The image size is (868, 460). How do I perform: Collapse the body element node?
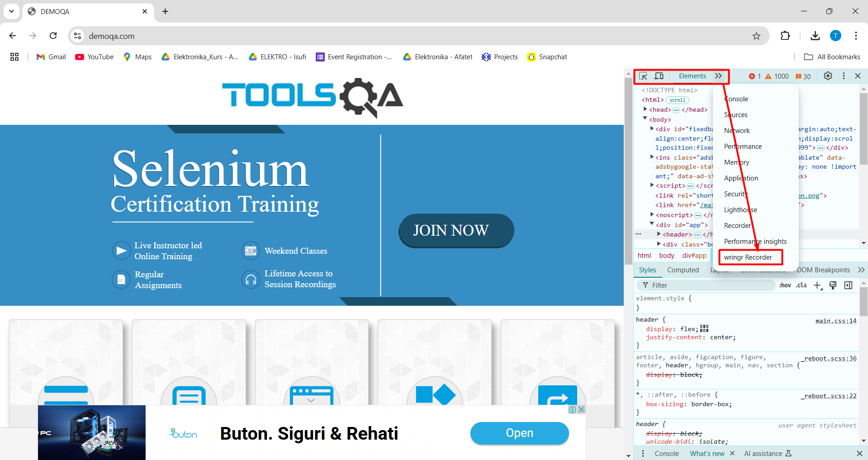point(645,119)
